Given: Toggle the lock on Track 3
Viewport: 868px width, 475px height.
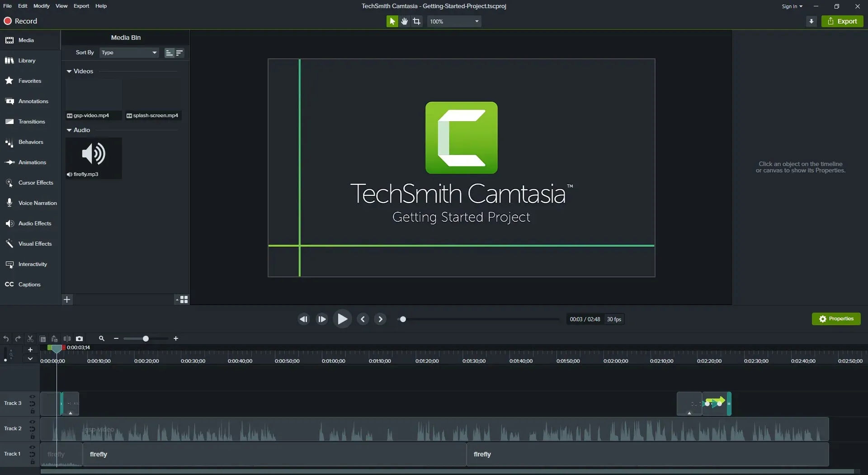Looking at the screenshot, I should pos(33,412).
